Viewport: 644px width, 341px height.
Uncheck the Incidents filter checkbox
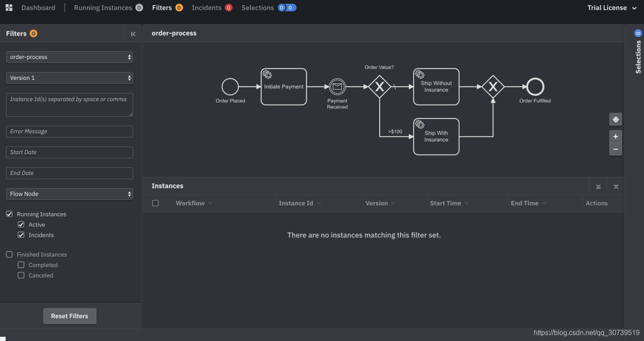pyautogui.click(x=21, y=235)
